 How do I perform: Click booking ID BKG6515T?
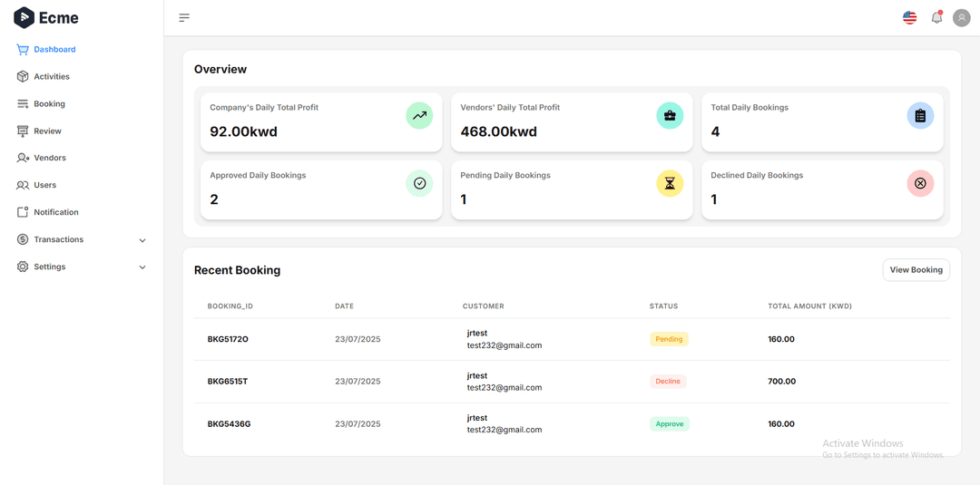228,382
